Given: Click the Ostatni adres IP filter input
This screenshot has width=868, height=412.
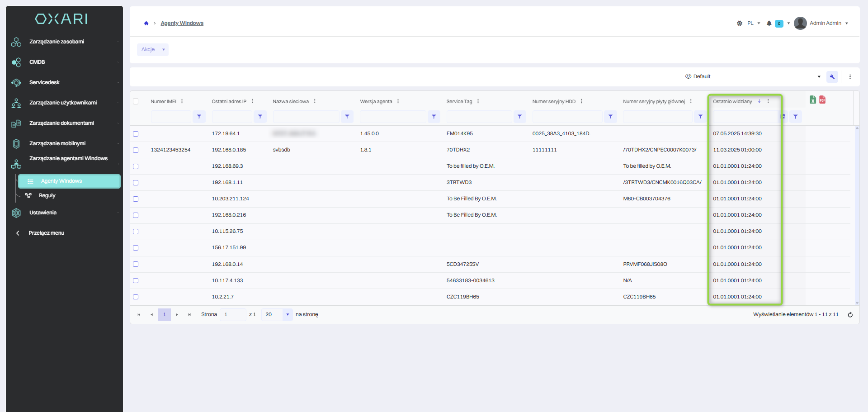Looking at the screenshot, I should click(x=232, y=117).
